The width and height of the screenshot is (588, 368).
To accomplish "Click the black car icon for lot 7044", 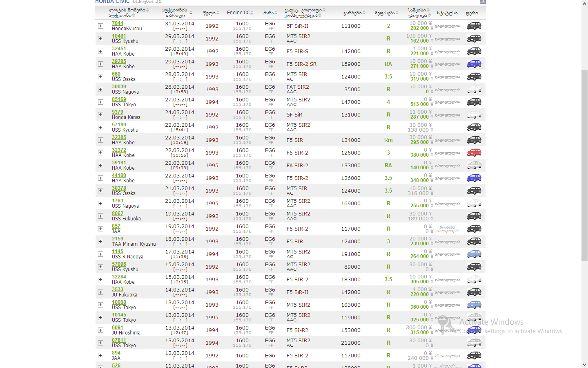I will tap(474, 26).
